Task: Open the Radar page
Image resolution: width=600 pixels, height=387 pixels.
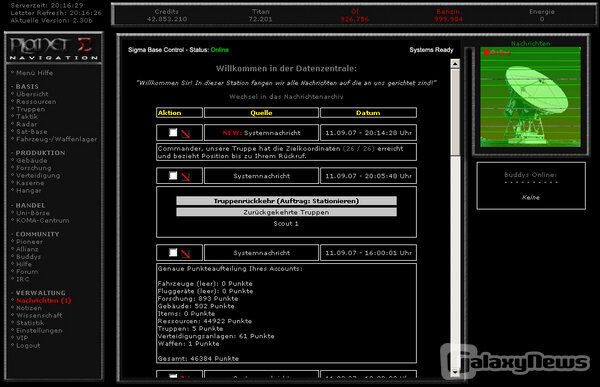Action: 26,124
